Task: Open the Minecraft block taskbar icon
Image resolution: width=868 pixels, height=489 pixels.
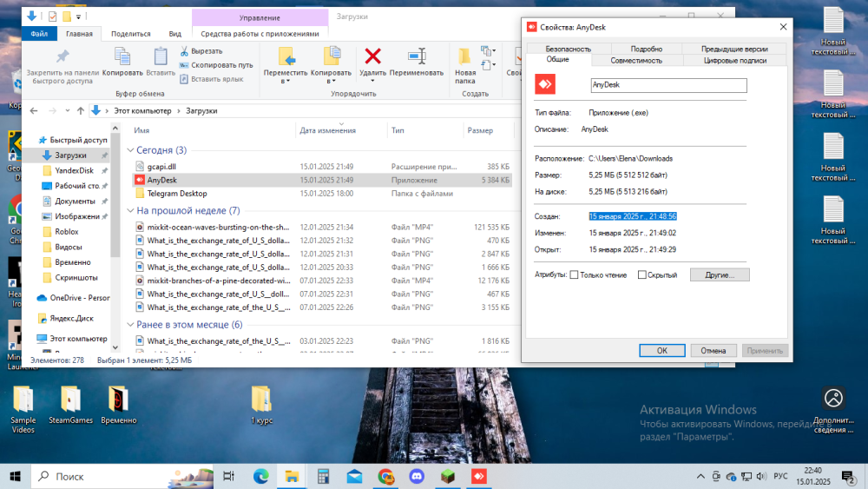Action: 448,476
